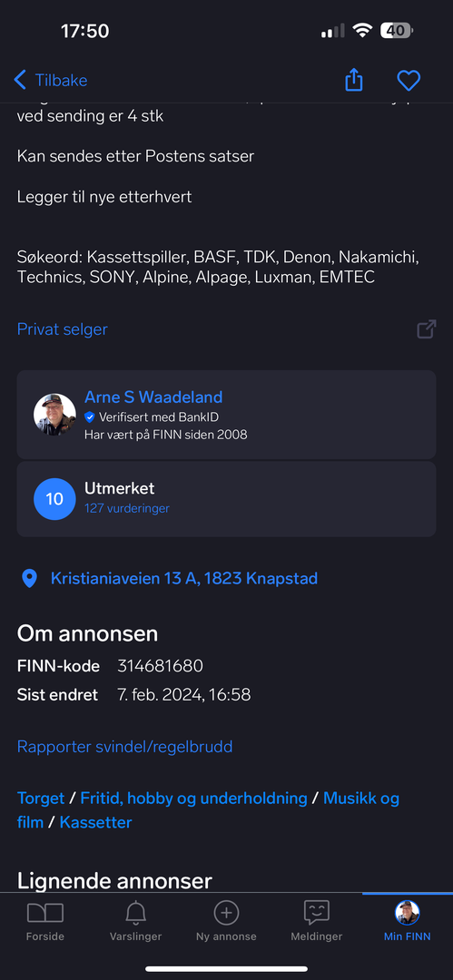Open Torget breadcrumb category
The height and width of the screenshot is (980, 453).
[41, 799]
